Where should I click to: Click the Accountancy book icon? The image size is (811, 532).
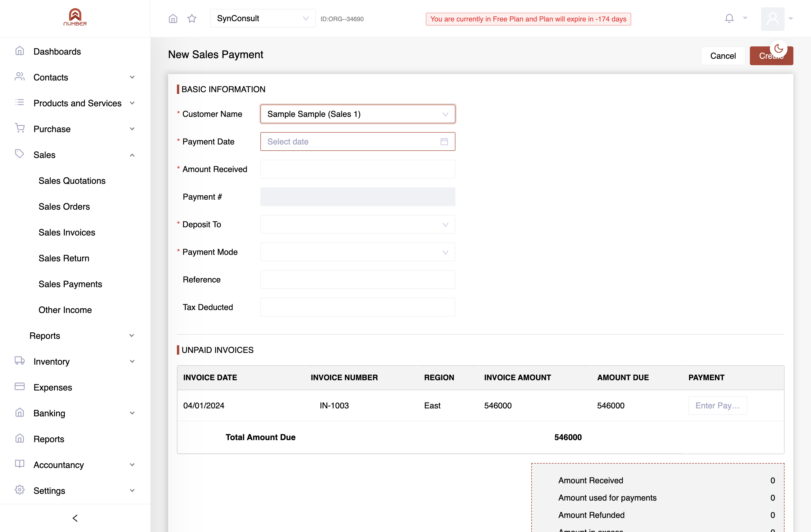point(20,464)
